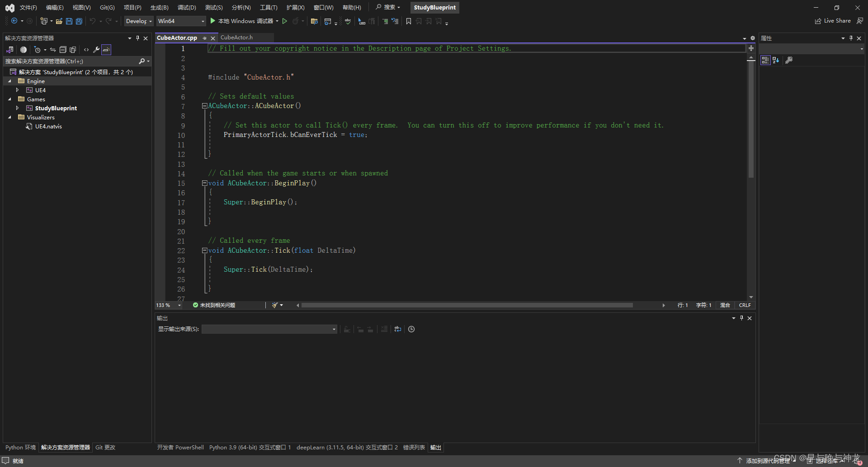This screenshot has height=467, width=868.
Task: Open the Git(G) menu
Action: point(107,8)
